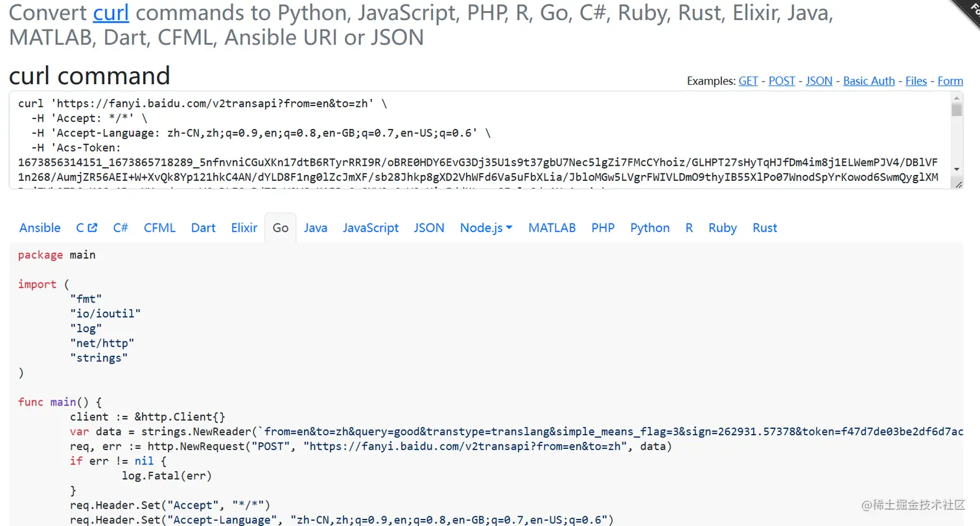Switch to the MATLAB tab

click(552, 228)
